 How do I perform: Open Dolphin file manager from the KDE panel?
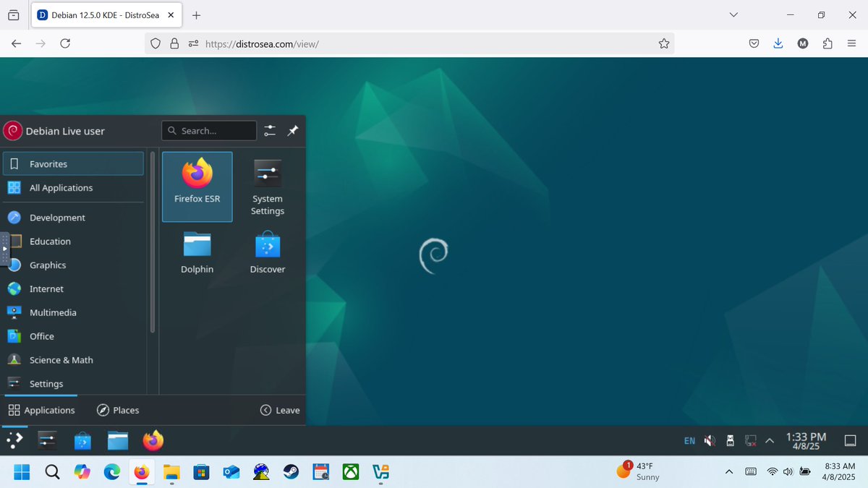pos(118,440)
